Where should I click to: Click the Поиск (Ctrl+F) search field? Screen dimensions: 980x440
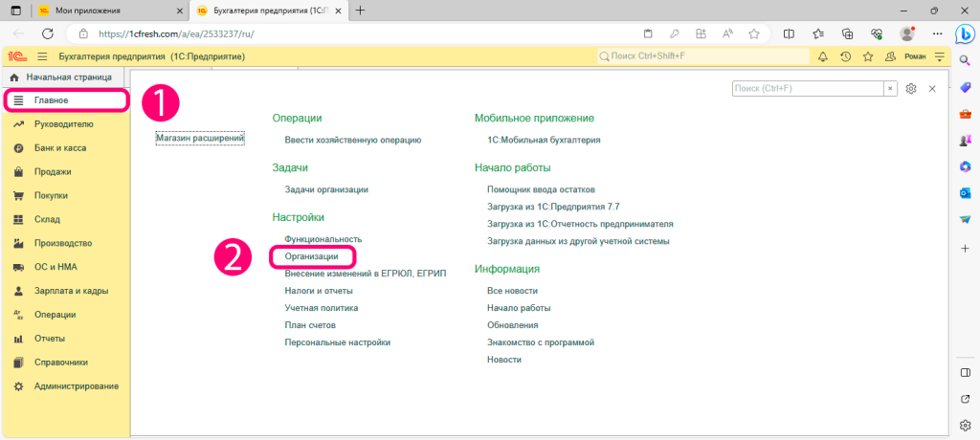(807, 89)
